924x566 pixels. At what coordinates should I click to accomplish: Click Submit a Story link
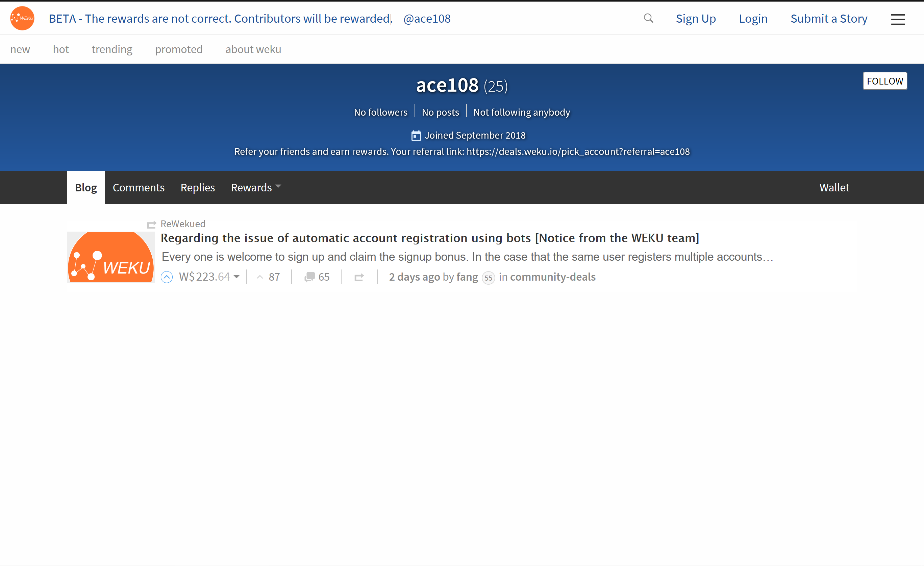pos(829,18)
